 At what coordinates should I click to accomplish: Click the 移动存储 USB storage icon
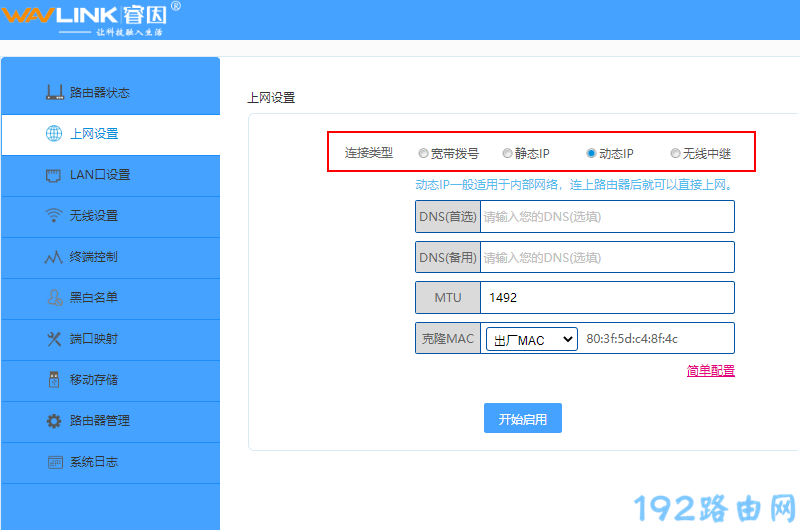click(x=54, y=380)
